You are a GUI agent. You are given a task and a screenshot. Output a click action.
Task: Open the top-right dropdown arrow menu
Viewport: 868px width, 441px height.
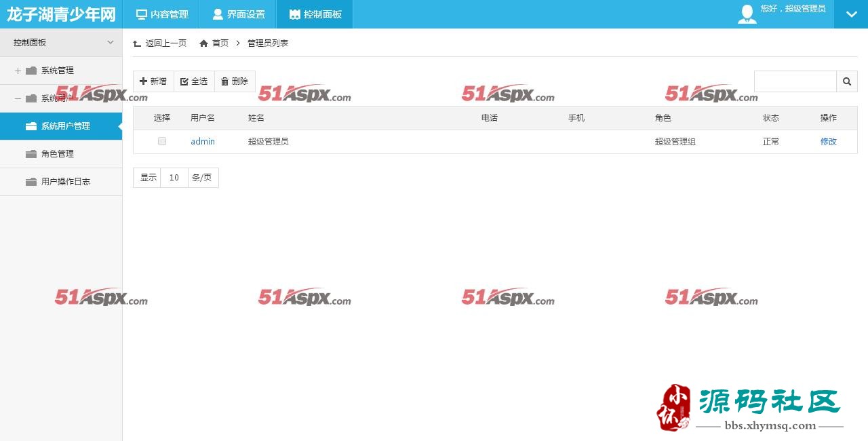point(851,14)
